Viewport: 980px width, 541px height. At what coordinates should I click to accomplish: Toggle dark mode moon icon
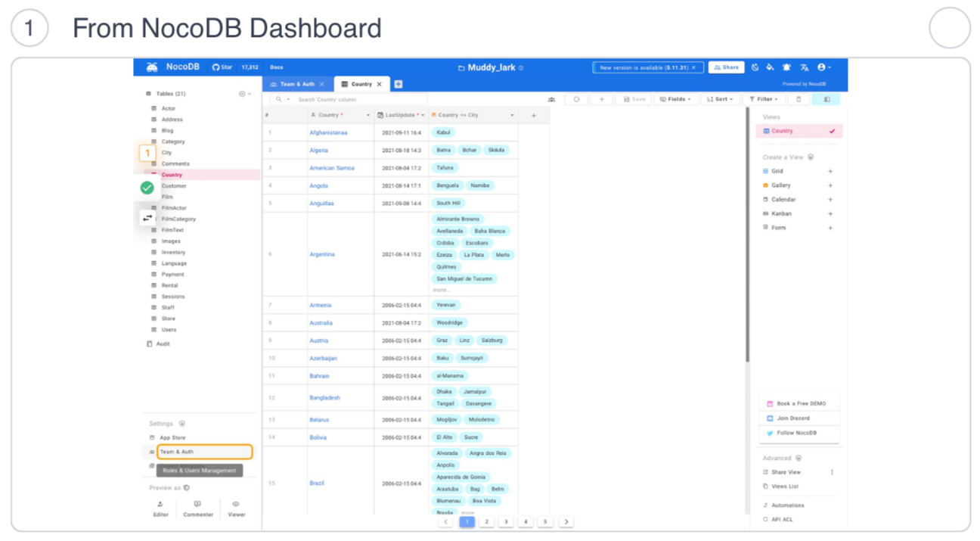click(755, 67)
